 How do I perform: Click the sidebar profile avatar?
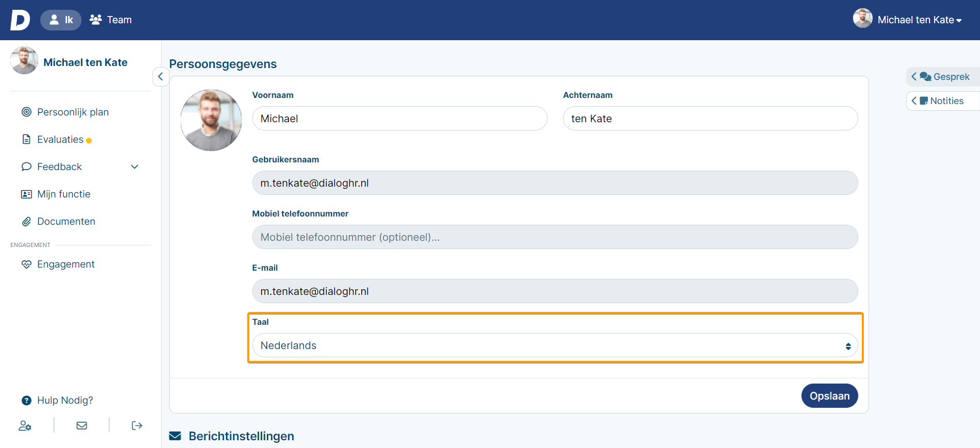[x=24, y=60]
